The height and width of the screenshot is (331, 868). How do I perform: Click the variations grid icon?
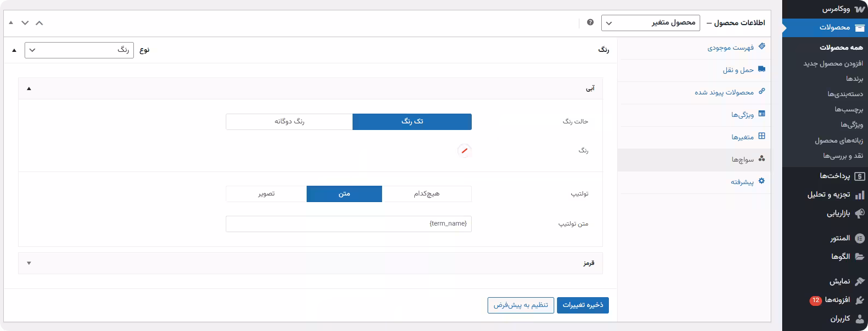point(762,136)
